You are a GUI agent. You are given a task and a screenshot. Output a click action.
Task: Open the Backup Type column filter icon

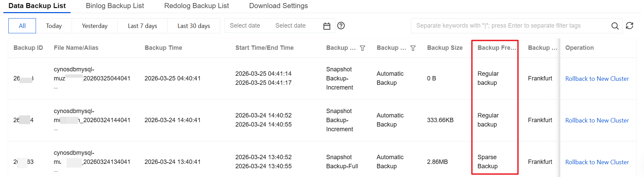(x=363, y=48)
